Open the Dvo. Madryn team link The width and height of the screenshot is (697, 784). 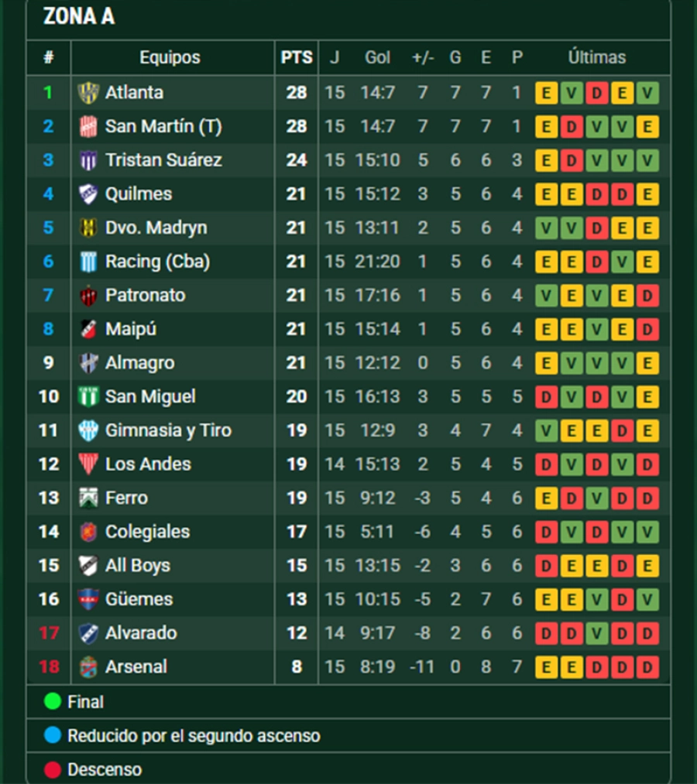point(156,228)
